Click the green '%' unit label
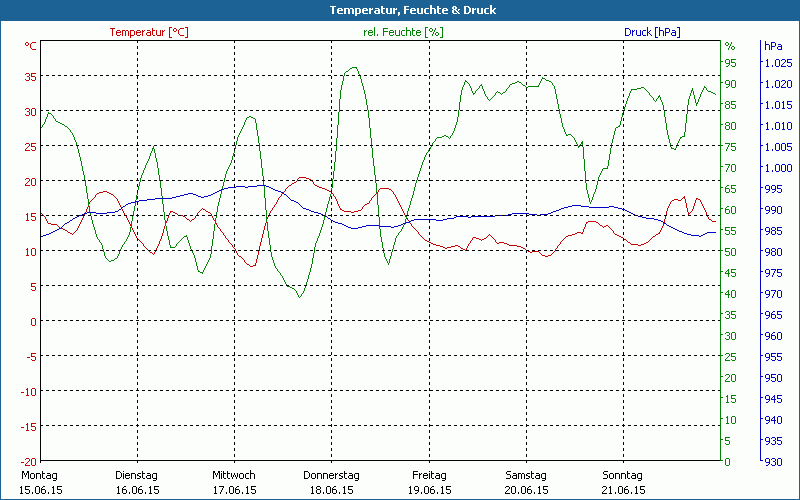 point(730,46)
